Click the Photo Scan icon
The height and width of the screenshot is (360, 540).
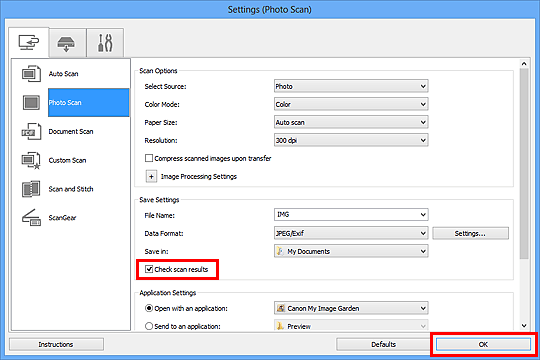click(31, 103)
